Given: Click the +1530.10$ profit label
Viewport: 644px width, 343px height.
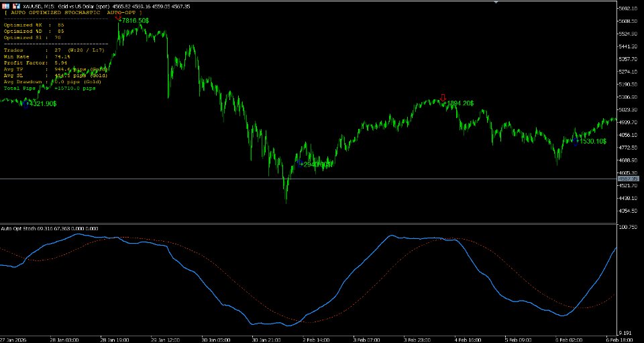Looking at the screenshot, I should (592, 142).
